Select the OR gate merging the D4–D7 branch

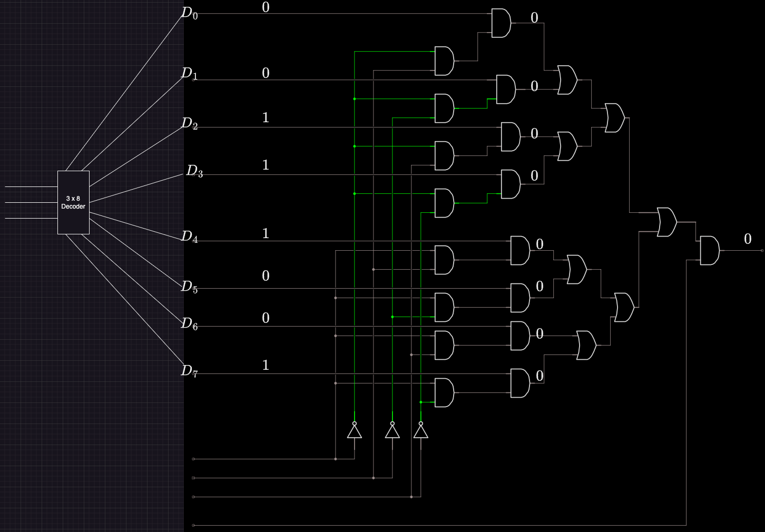coord(624,308)
